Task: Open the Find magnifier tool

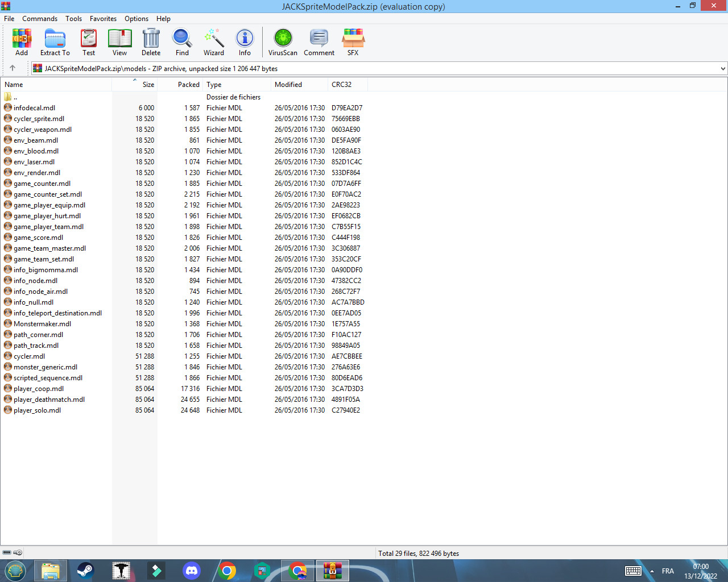Action: click(x=182, y=42)
